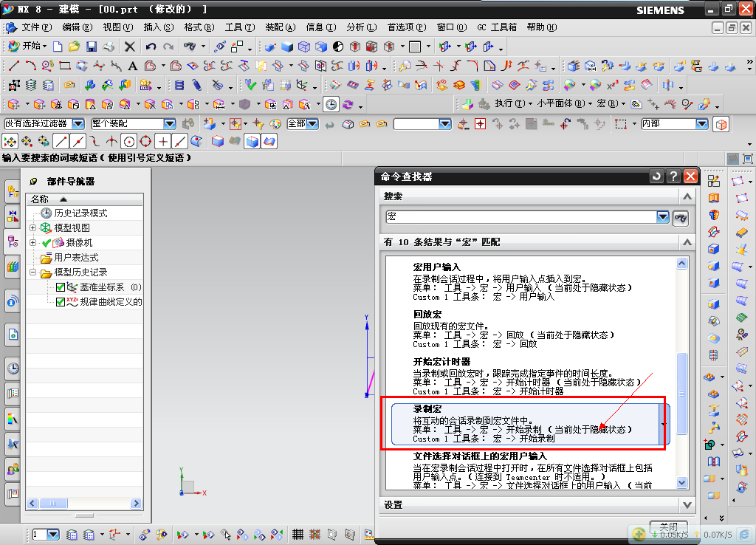756x545 pixels.
Task: Open the layer number dropdown in bottom toolbar
Action: pos(53,535)
